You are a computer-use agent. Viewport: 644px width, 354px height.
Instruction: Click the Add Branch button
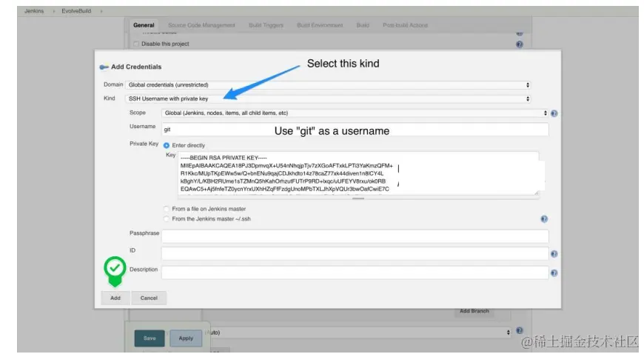pyautogui.click(x=474, y=311)
